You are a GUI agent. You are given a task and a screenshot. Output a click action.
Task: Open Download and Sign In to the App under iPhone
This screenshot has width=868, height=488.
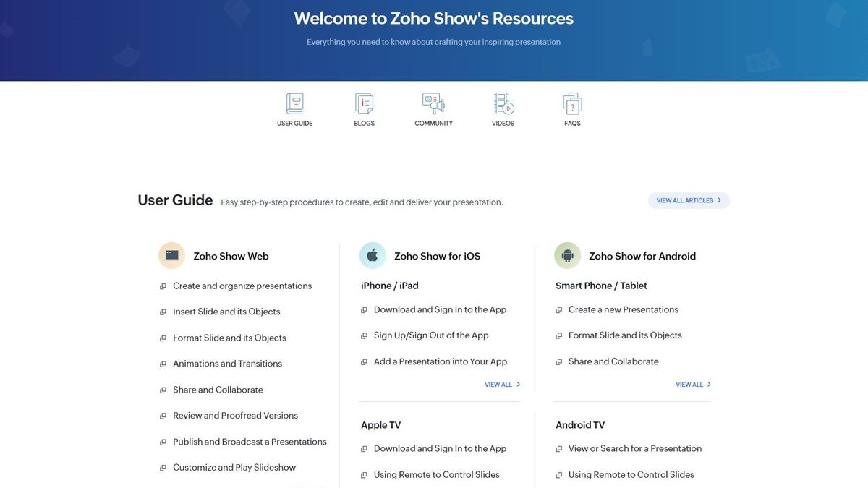pos(440,309)
